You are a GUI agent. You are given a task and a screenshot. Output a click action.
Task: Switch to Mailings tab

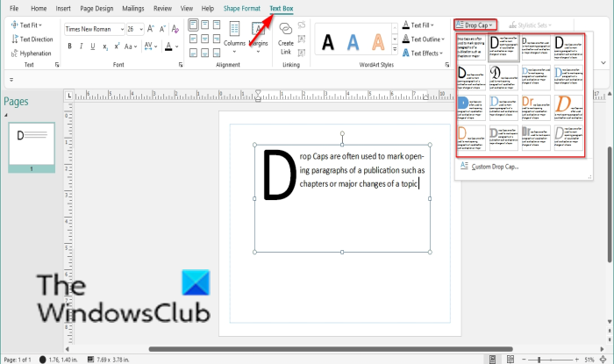click(x=133, y=8)
